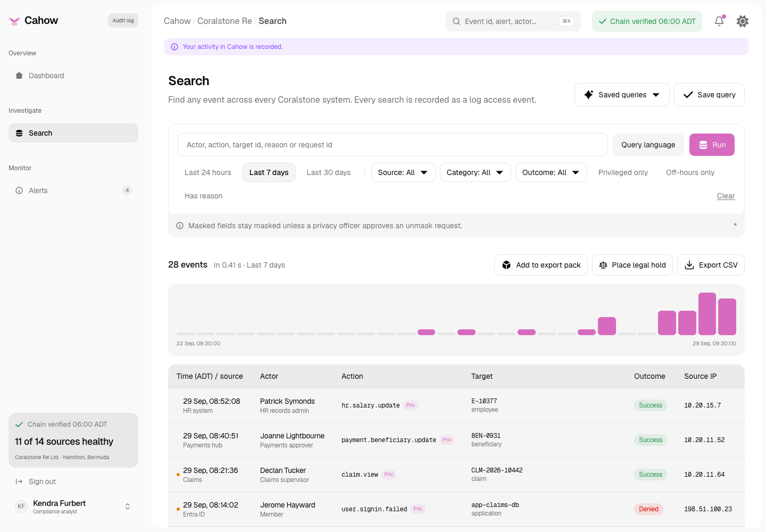Click Query language button
This screenshot has height=532, width=766.
(x=648, y=145)
